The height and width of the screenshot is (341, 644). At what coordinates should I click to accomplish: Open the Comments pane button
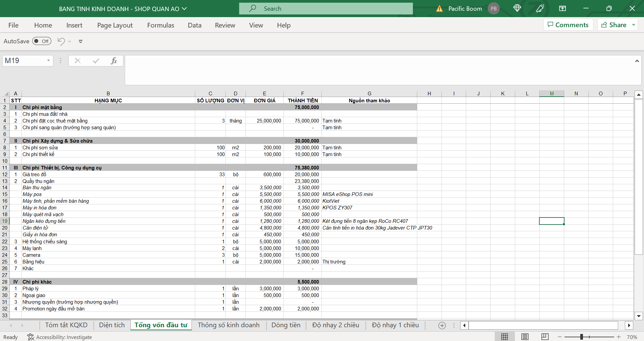568,25
